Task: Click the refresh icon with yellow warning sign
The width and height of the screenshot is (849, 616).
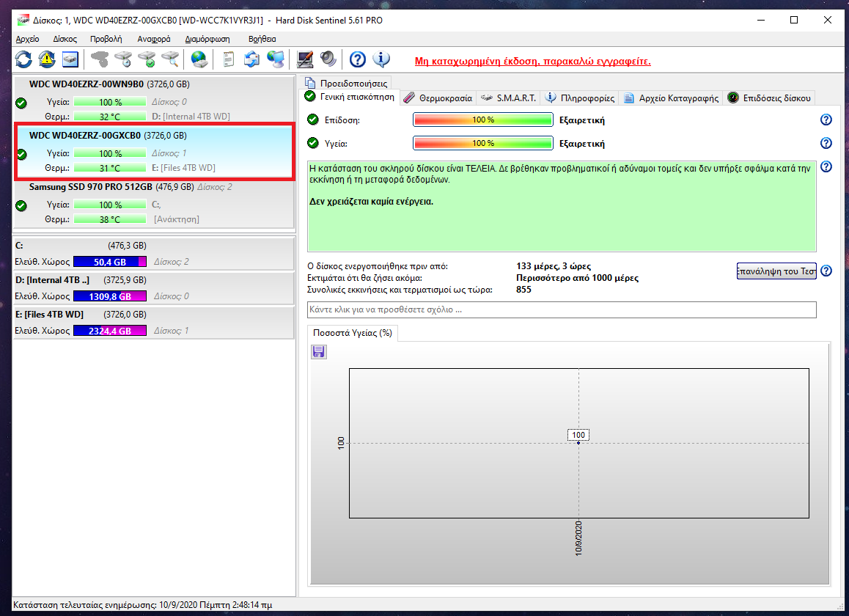Action: [47, 59]
